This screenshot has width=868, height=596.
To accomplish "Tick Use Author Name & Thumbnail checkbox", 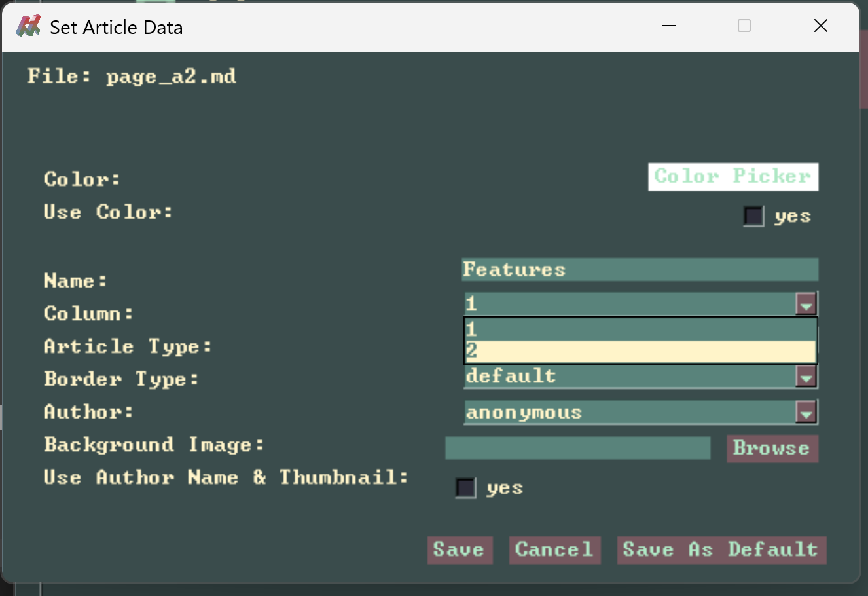I will point(465,488).
